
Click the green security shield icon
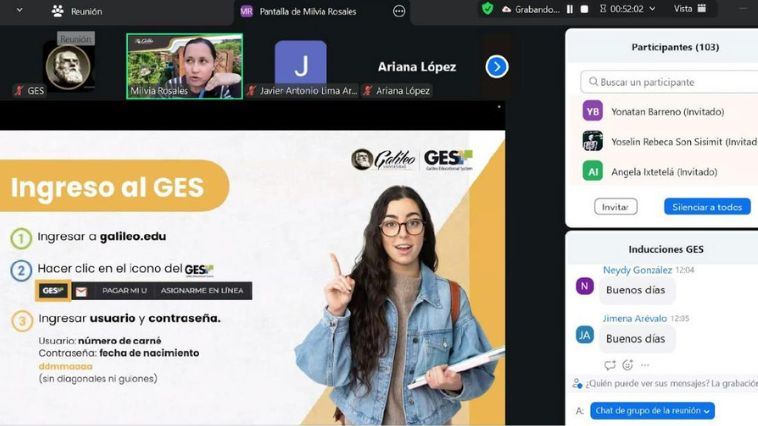coord(487,9)
